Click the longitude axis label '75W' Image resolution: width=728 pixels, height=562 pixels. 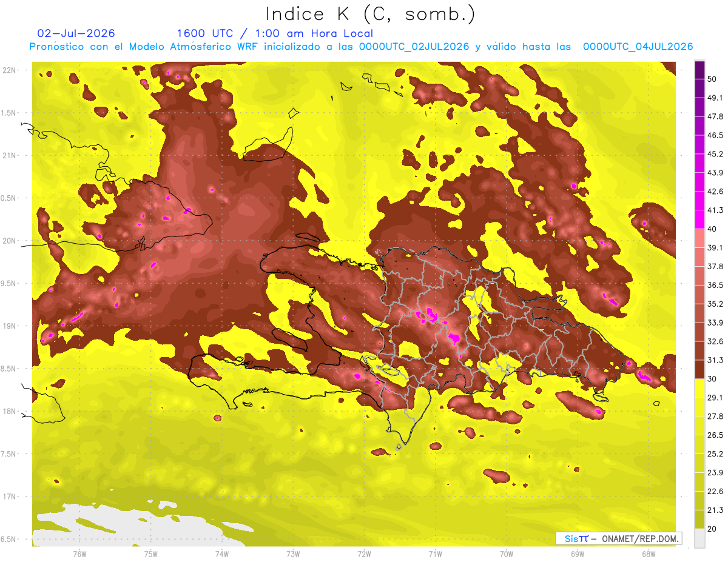[151, 554]
